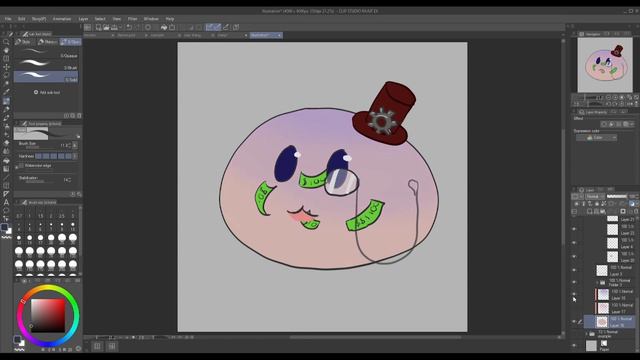
Task: Select the Move layer tool
Action: (x=6, y=67)
